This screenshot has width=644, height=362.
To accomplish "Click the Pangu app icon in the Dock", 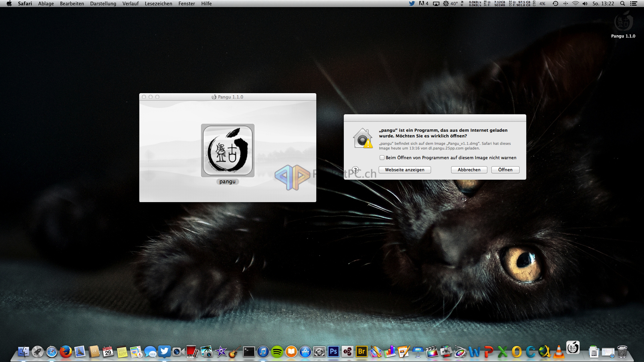I will (573, 348).
